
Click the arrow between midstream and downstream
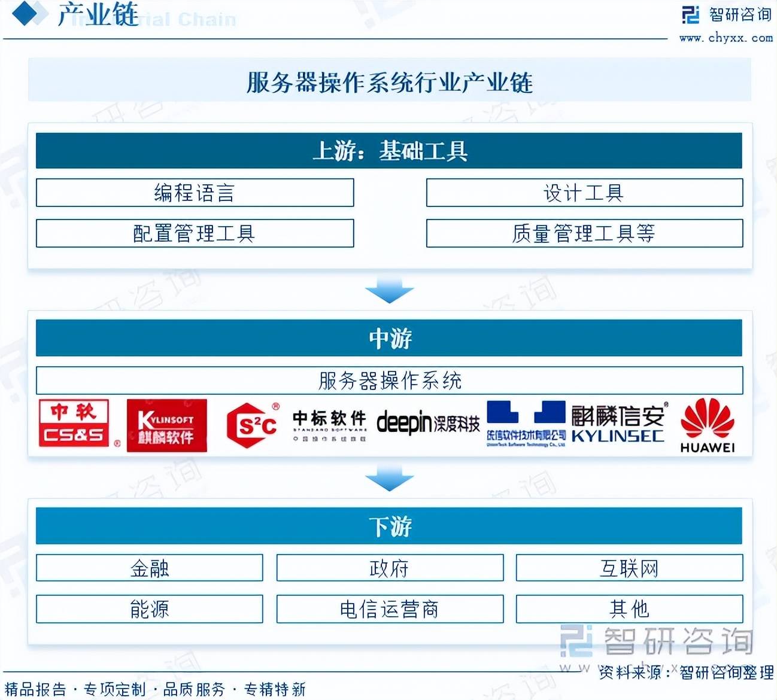click(x=389, y=480)
